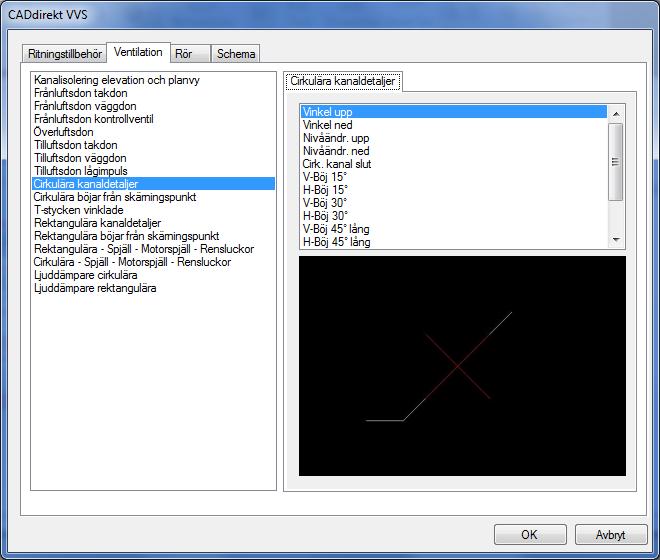Image resolution: width=660 pixels, height=560 pixels.
Task: Select T-stycken vinklade
Action: pos(153,210)
